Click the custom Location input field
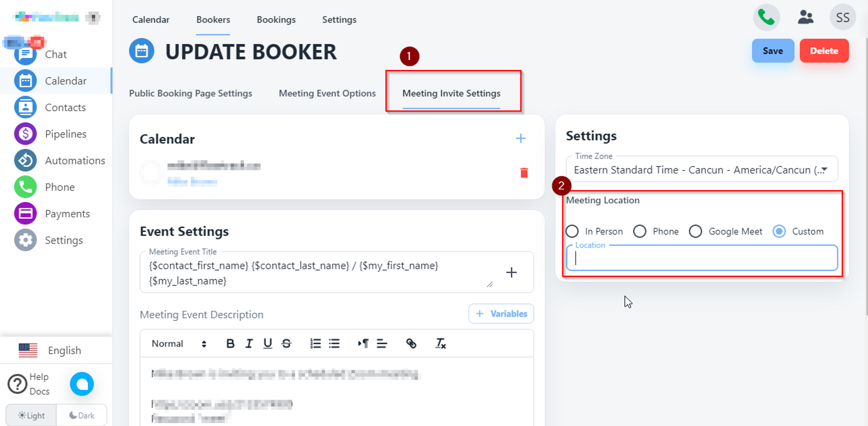868x426 pixels. click(x=701, y=258)
